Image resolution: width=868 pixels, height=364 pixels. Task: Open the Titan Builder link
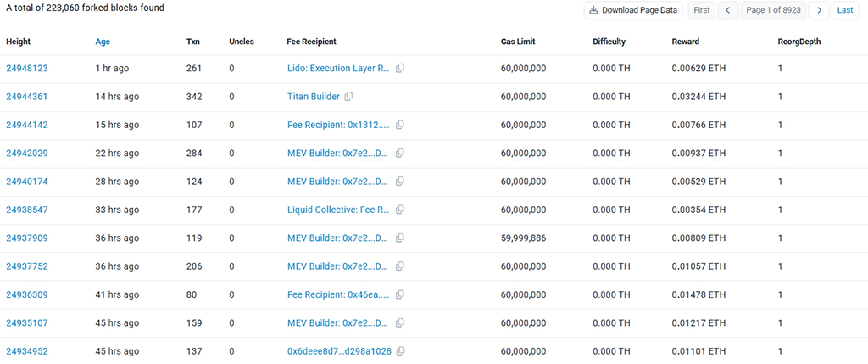(x=313, y=97)
